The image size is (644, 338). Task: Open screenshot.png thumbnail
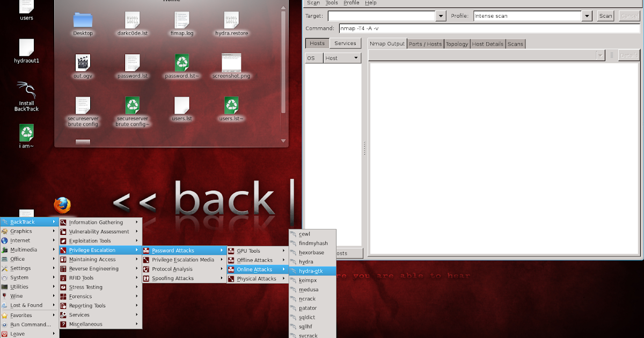click(231, 62)
